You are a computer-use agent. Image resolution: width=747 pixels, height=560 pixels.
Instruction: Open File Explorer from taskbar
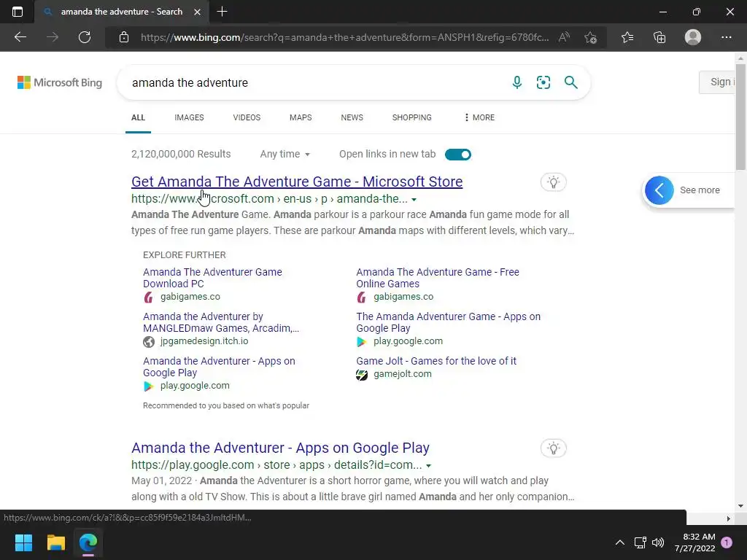point(55,542)
